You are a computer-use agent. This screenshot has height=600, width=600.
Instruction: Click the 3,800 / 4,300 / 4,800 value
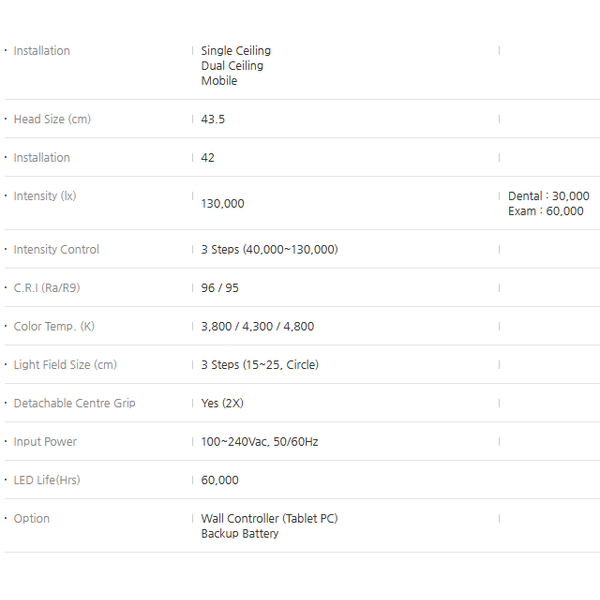[x=257, y=327]
